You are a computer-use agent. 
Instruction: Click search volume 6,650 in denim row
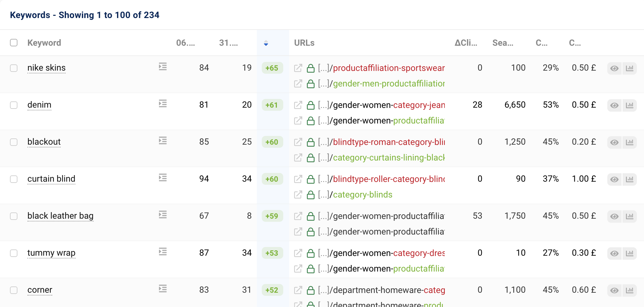pos(515,105)
